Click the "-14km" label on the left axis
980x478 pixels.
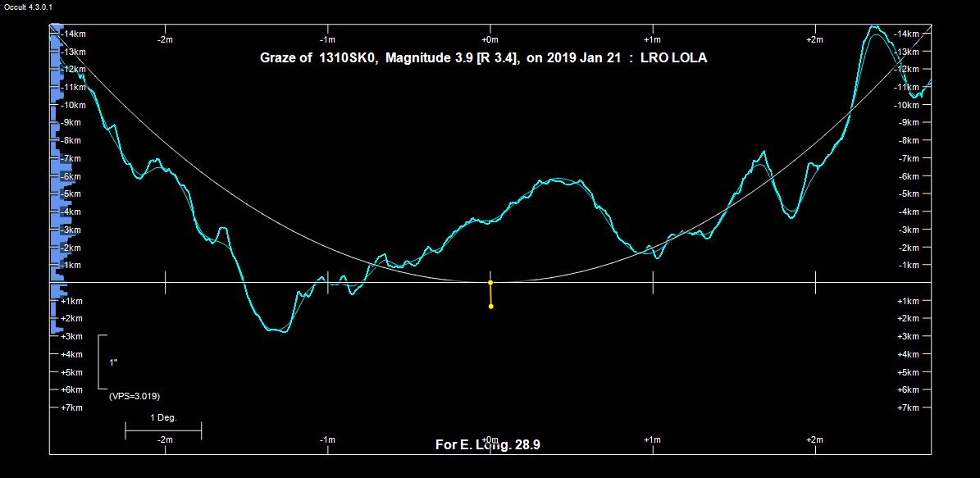(x=73, y=34)
